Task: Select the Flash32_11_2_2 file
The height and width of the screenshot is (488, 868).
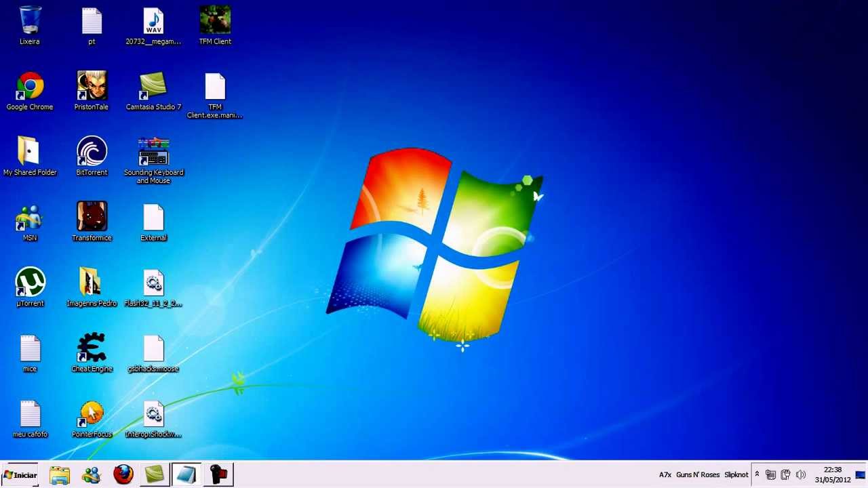Action: (x=153, y=287)
